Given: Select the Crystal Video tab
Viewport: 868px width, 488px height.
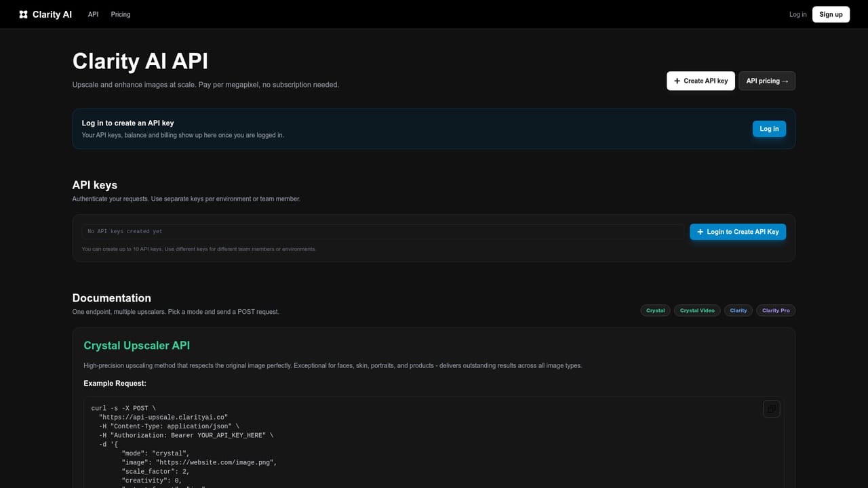Looking at the screenshot, I should tap(697, 310).
